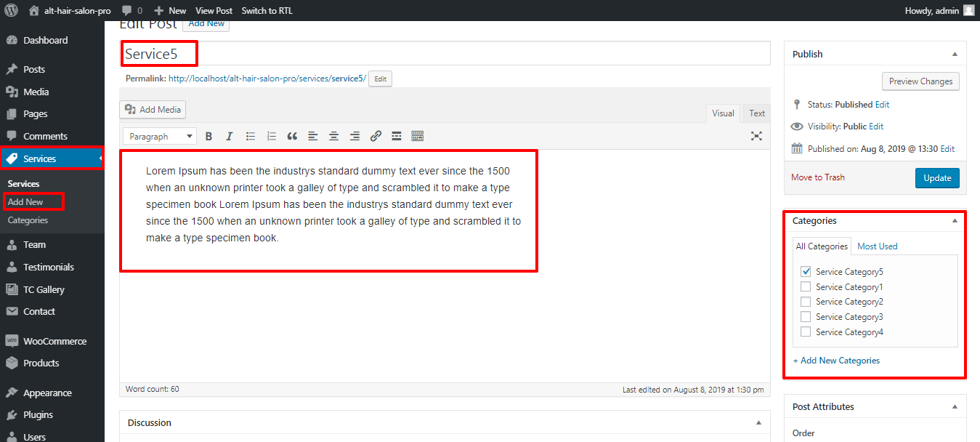This screenshot has height=442, width=980.
Task: Select the Services menu in sidebar
Action: pos(52,158)
